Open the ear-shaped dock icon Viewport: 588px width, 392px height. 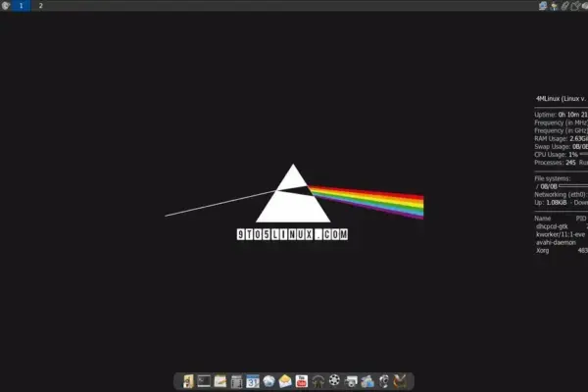383,381
